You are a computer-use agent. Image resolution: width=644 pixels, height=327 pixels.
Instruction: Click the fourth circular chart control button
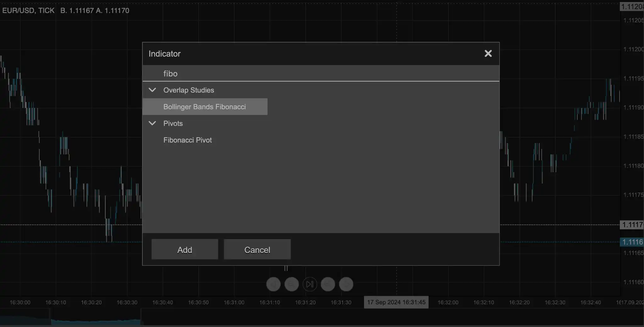(x=328, y=284)
